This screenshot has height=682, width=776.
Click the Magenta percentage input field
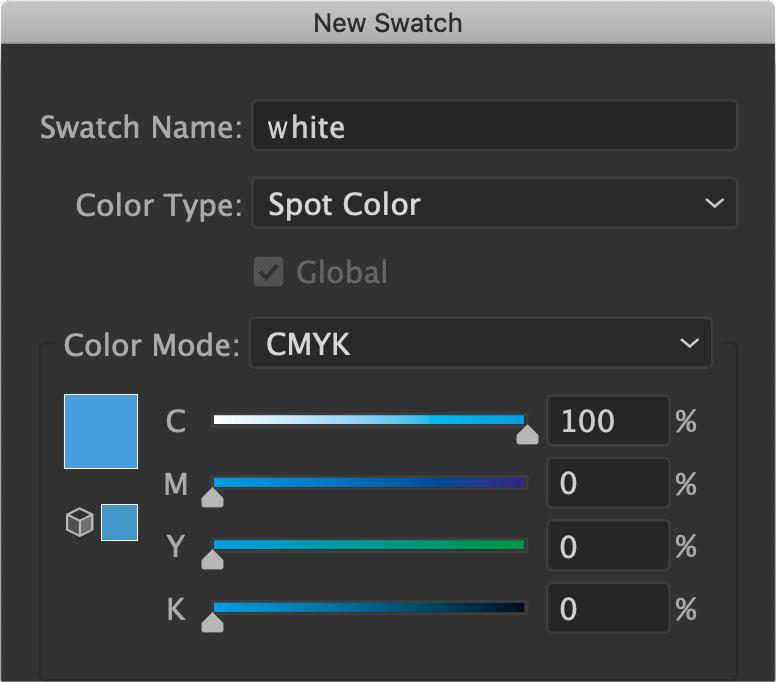pos(607,484)
